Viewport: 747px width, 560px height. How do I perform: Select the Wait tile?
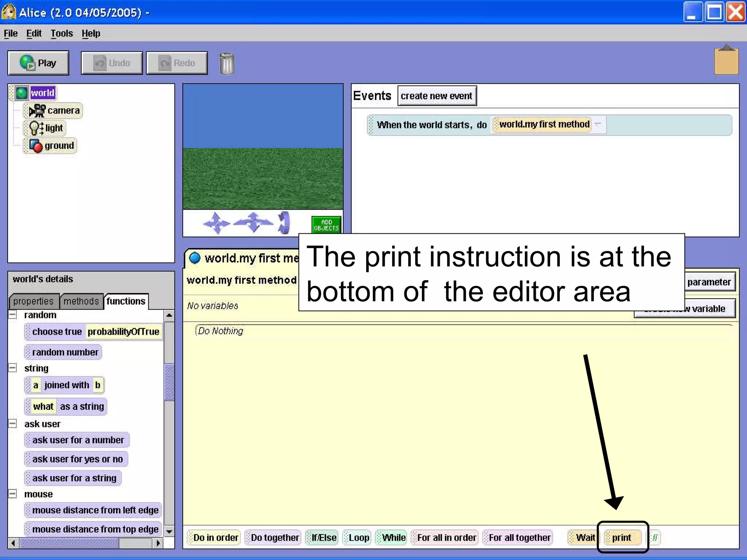582,537
